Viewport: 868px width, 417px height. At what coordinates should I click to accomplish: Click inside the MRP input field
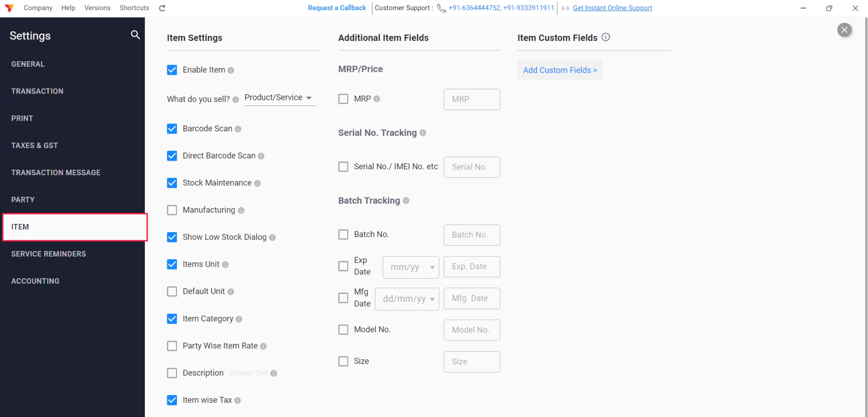472,99
